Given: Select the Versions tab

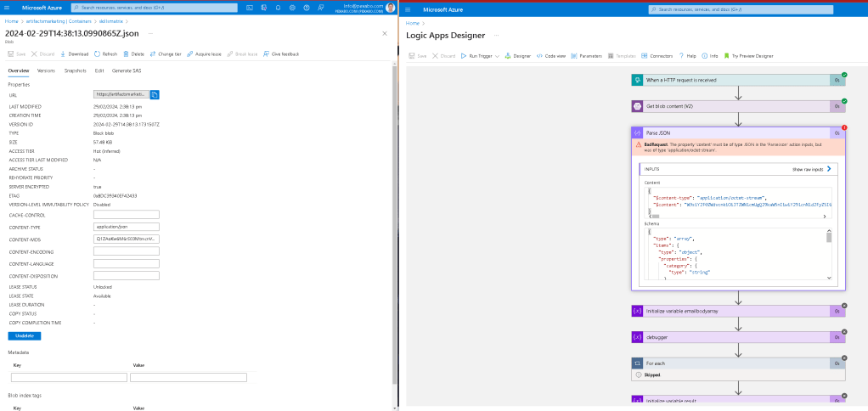Looking at the screenshot, I should [46, 70].
